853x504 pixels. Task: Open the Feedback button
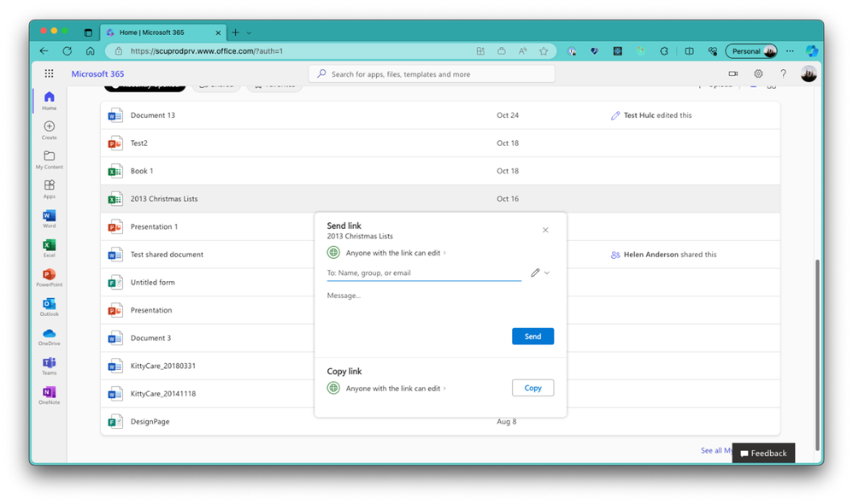(763, 453)
